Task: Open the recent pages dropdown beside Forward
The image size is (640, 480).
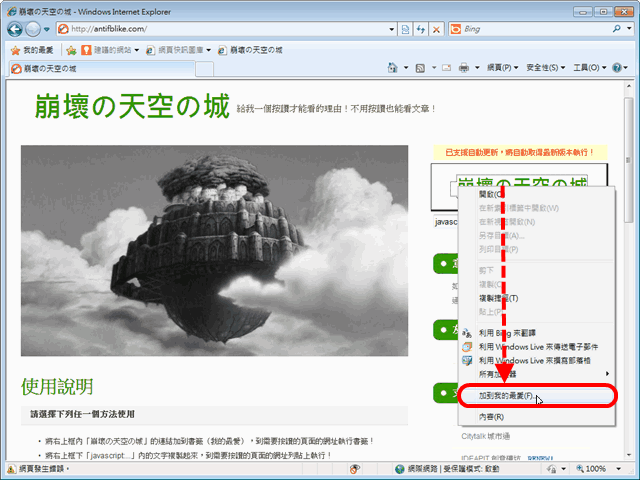Action: click(x=47, y=29)
